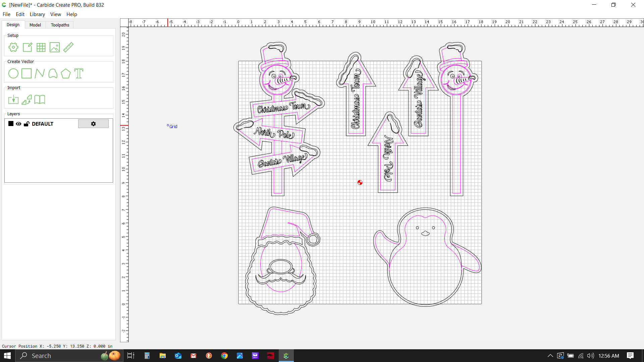Open DEFAULT layer settings gear button
This screenshot has height=362, width=644.
(93, 124)
